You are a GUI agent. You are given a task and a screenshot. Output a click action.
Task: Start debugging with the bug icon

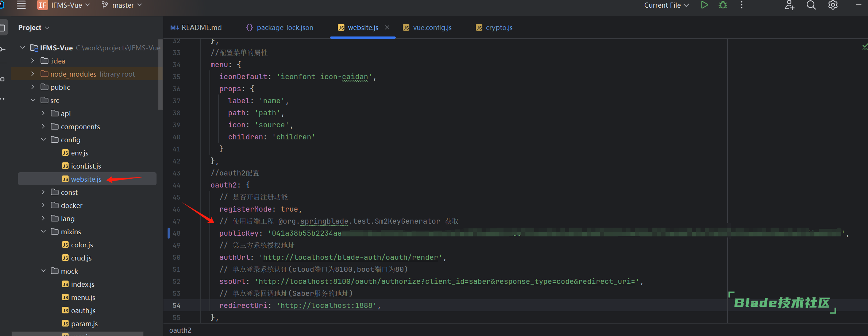tap(723, 5)
